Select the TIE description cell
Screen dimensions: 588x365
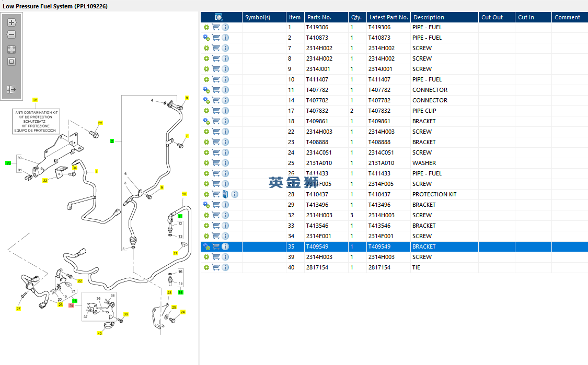(444, 267)
